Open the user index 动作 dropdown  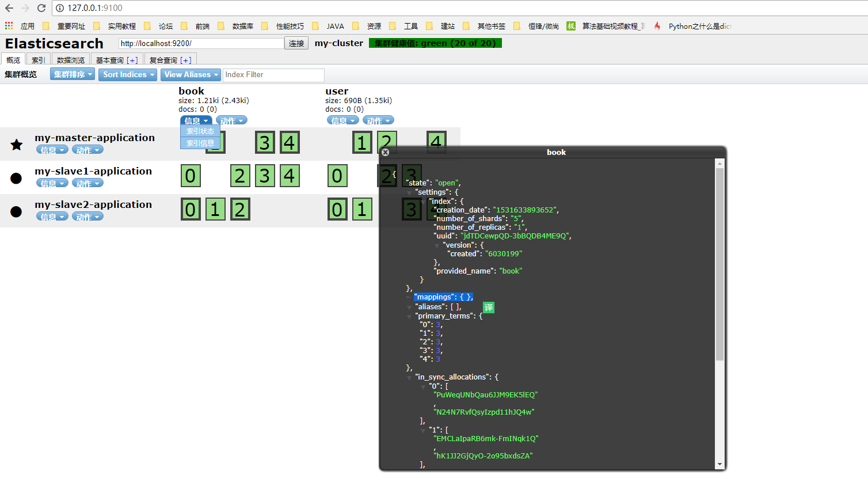[378, 120]
